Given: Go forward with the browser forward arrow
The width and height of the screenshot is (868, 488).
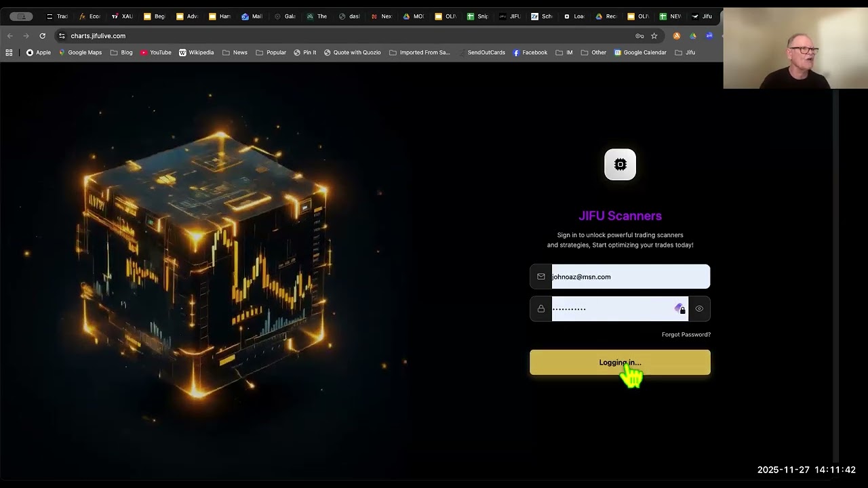Looking at the screenshot, I should pos(26,36).
